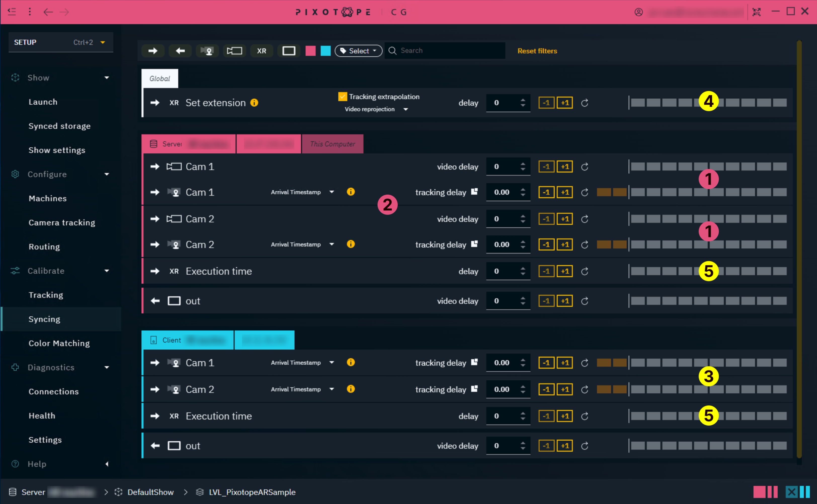Viewport: 817px width, 504px height.
Task: Open Camera tracking in the sidebar
Action: 62,222
